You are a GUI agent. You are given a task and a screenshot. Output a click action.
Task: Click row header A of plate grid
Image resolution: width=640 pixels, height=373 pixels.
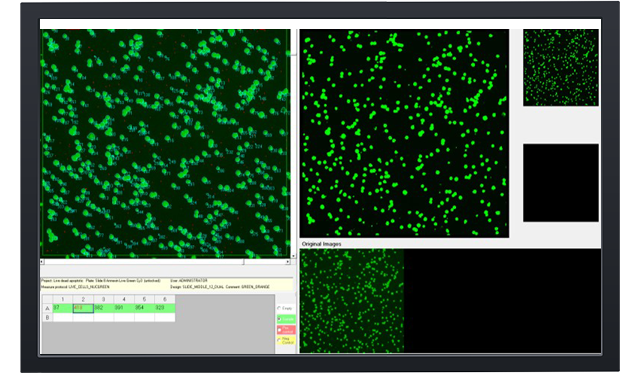(47, 308)
